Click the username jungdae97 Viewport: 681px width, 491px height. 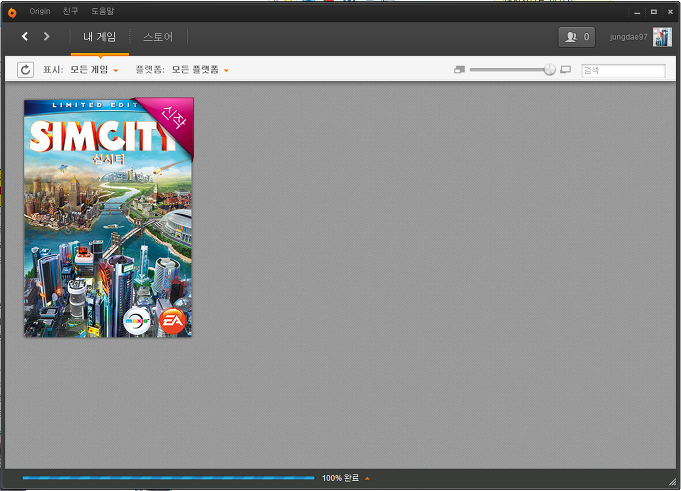(628, 37)
